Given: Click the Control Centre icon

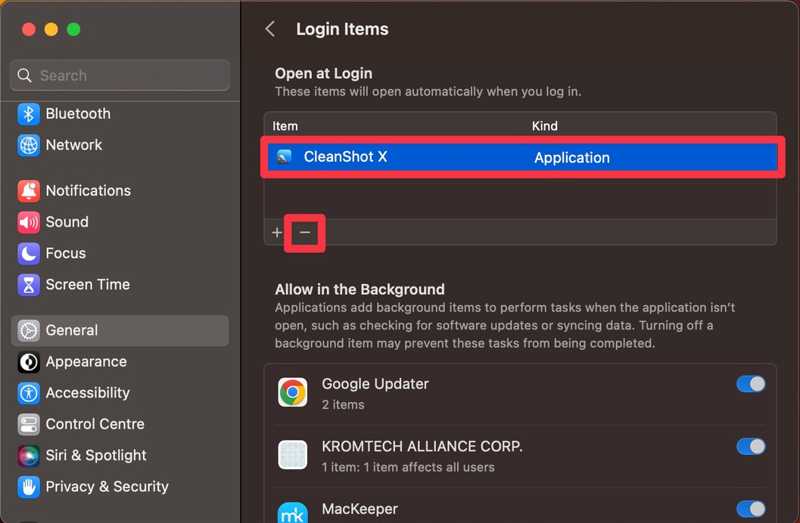Looking at the screenshot, I should (x=29, y=424).
